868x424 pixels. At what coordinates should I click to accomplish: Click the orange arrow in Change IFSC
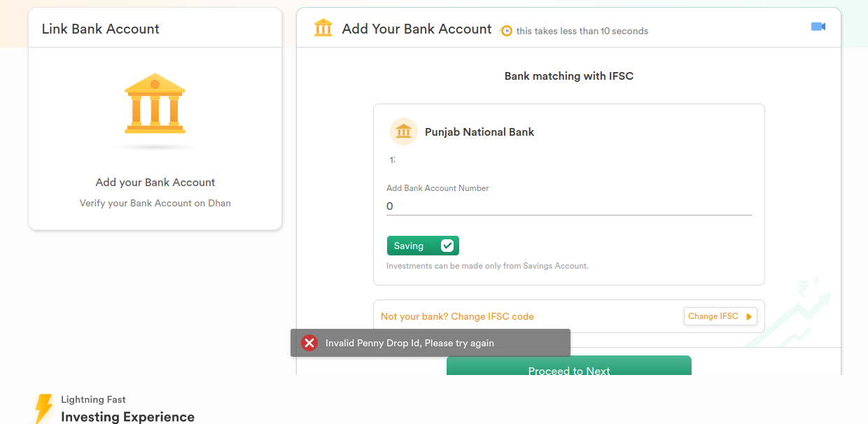pos(749,317)
